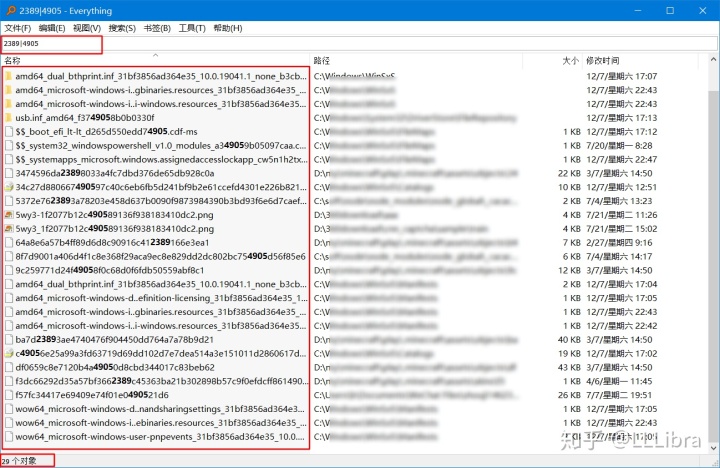Open the 文件(F) menu

[17, 28]
